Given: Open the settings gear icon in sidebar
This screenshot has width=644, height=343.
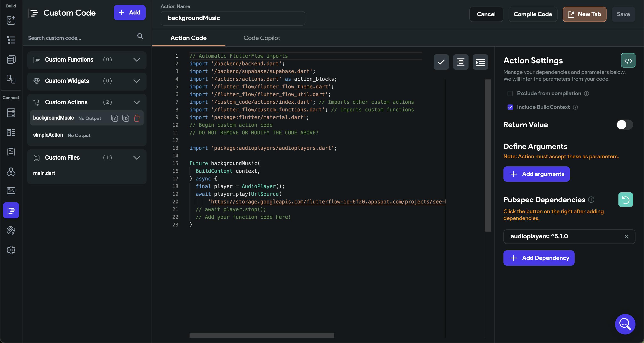Looking at the screenshot, I should pos(11,250).
